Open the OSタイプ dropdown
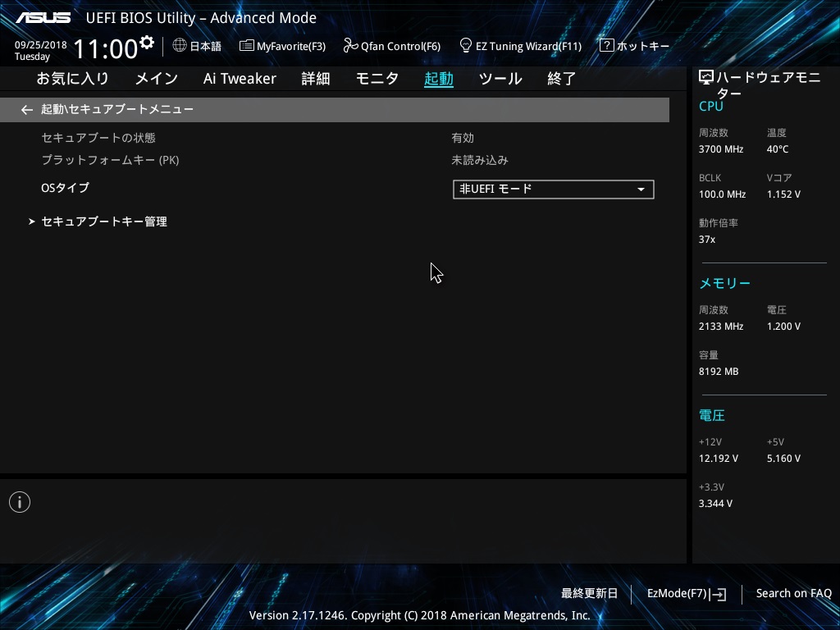The image size is (840, 630). tap(554, 189)
